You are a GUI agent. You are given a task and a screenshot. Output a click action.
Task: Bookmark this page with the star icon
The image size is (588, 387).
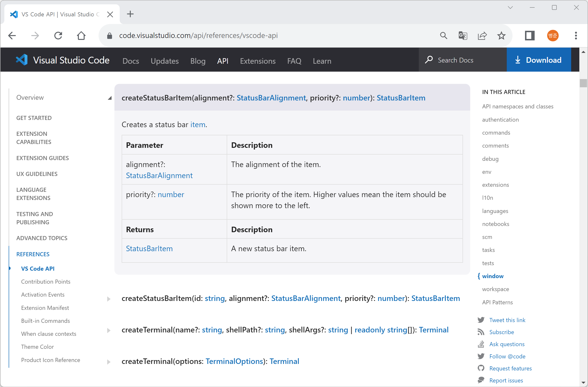pyautogui.click(x=501, y=36)
